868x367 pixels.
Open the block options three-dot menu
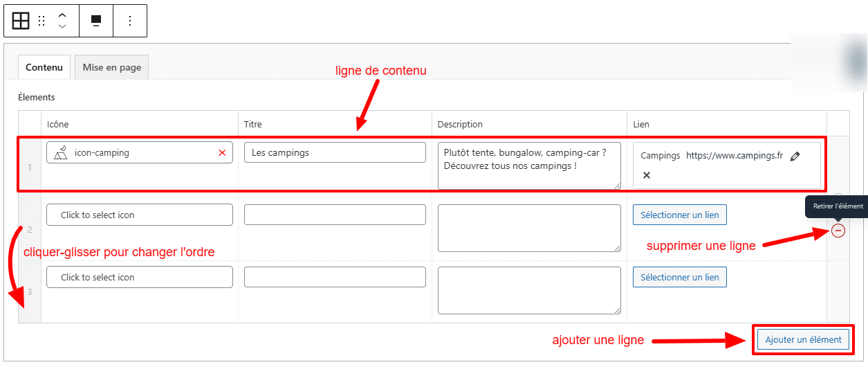point(130,21)
